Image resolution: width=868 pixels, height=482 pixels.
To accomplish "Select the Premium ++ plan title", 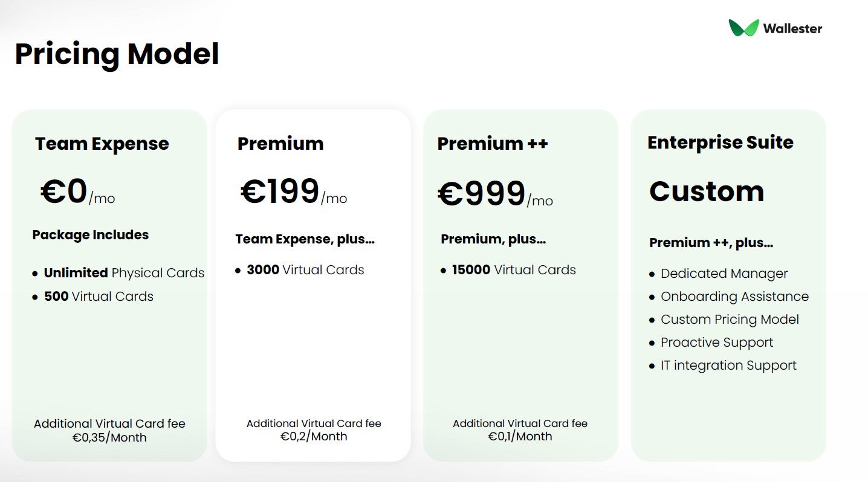I will pos(492,143).
